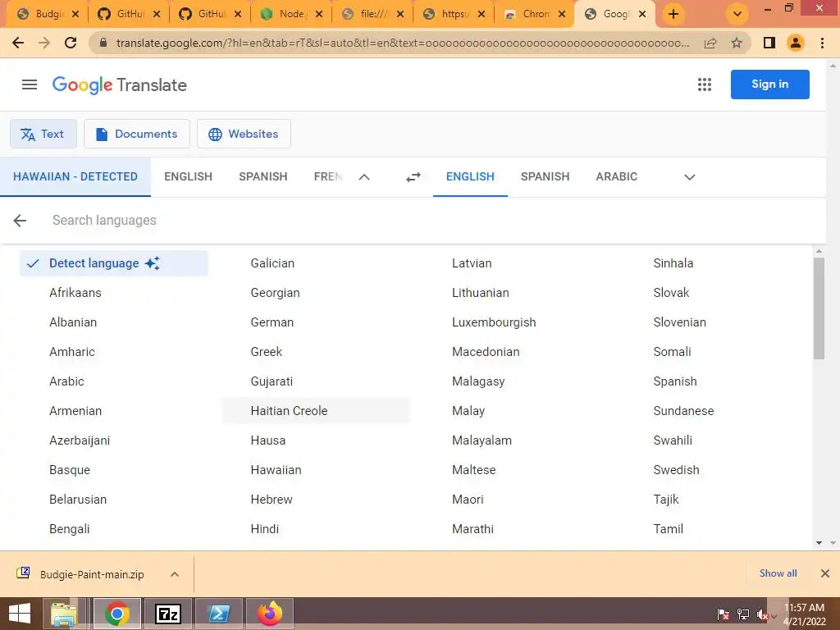The image size is (840, 630).
Task: Click the Sign in button
Action: pos(769,84)
